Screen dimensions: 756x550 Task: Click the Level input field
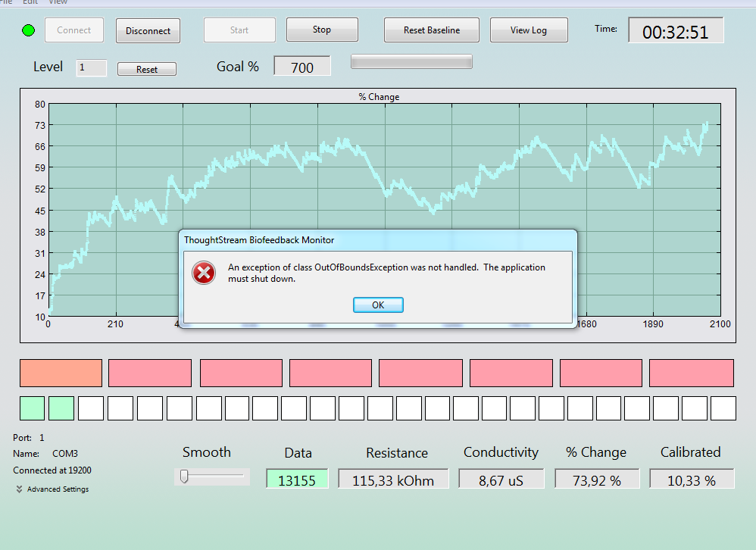point(91,67)
